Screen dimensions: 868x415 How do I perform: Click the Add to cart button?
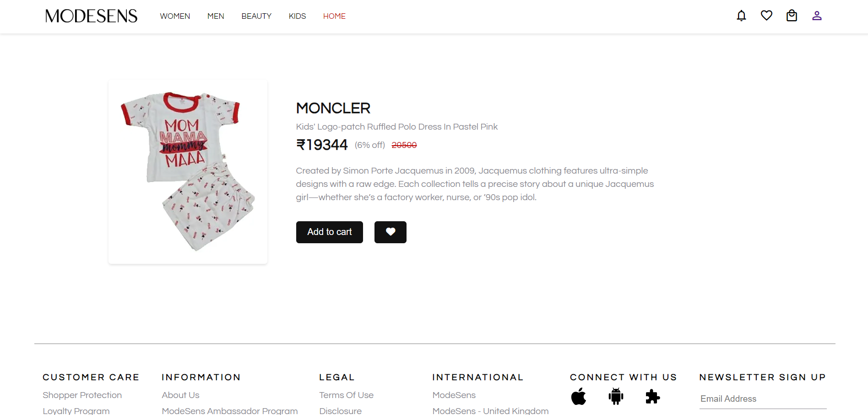click(x=330, y=232)
